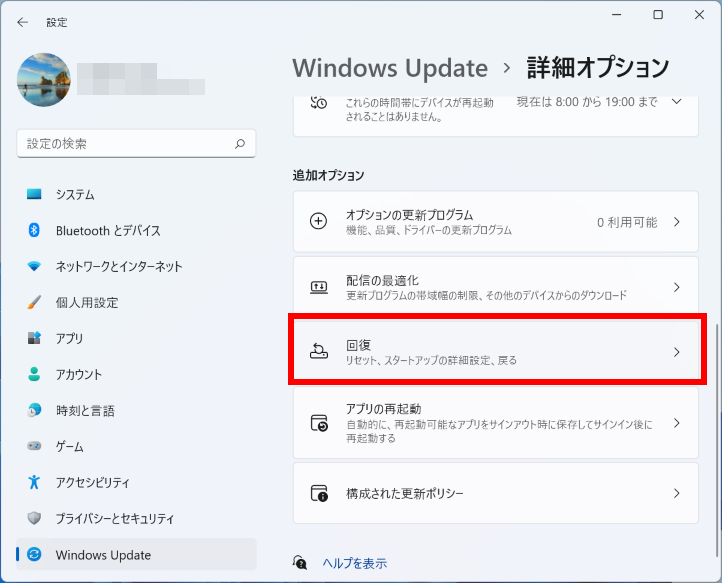
Task: Open 構成された更新ポリシー
Action: 495,493
